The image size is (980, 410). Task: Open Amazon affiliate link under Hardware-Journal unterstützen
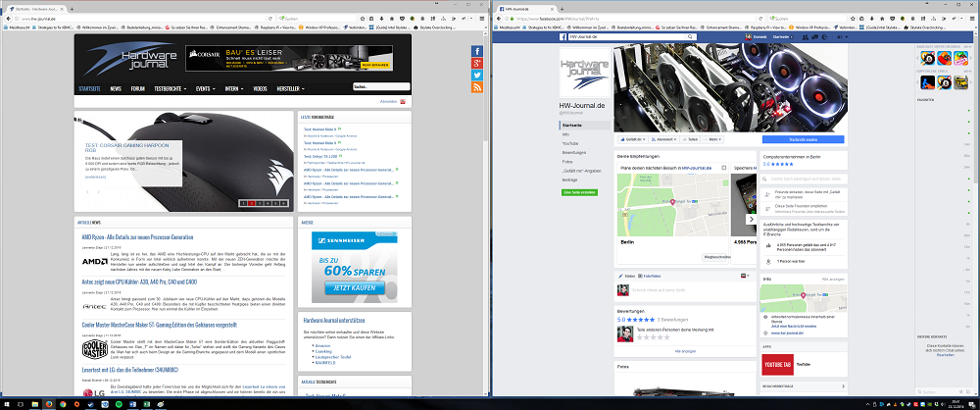pos(323,345)
